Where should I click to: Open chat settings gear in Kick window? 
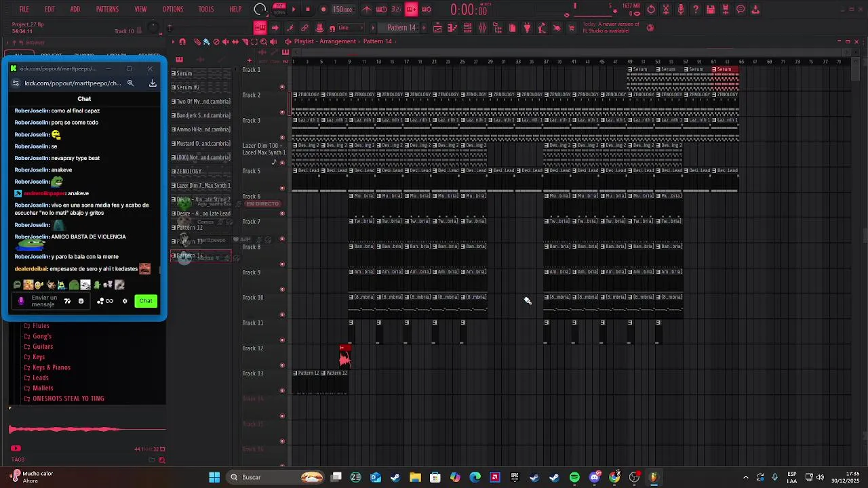(125, 301)
